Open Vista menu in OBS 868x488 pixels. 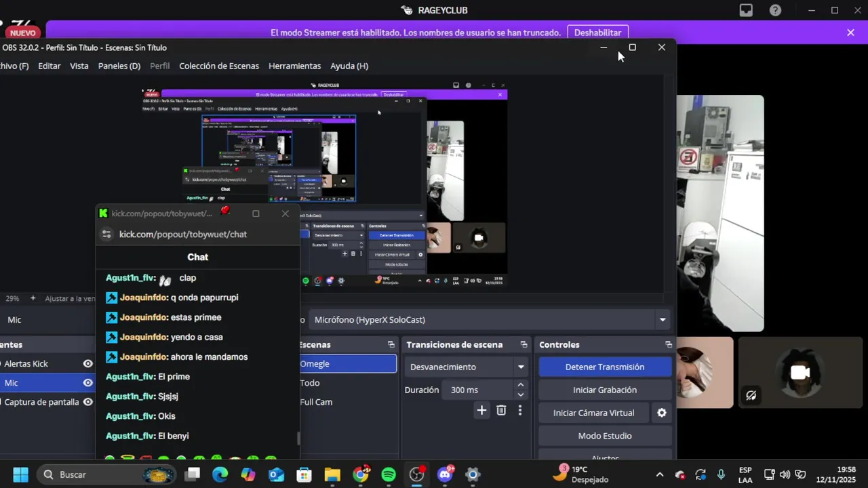click(x=79, y=66)
